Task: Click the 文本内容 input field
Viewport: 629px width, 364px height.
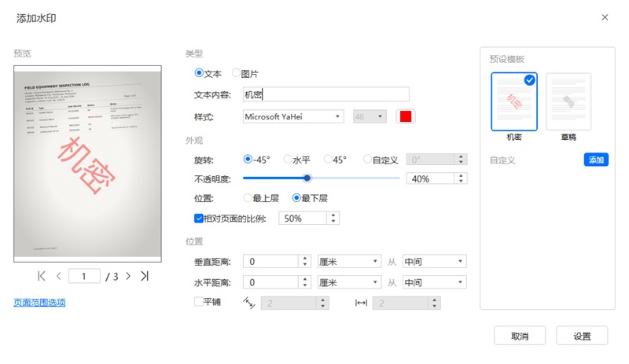Action: pyautogui.click(x=326, y=94)
